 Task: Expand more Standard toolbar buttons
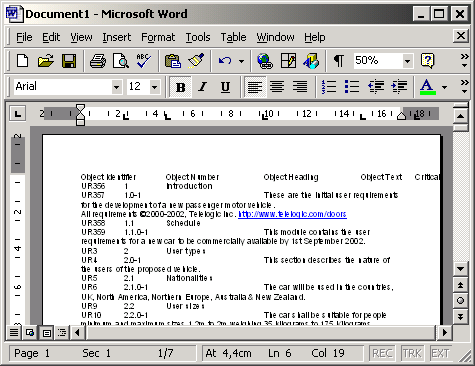click(464, 61)
